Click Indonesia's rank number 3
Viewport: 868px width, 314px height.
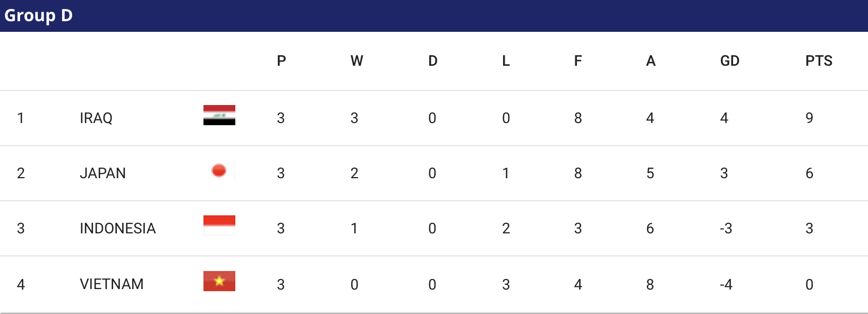click(x=21, y=228)
